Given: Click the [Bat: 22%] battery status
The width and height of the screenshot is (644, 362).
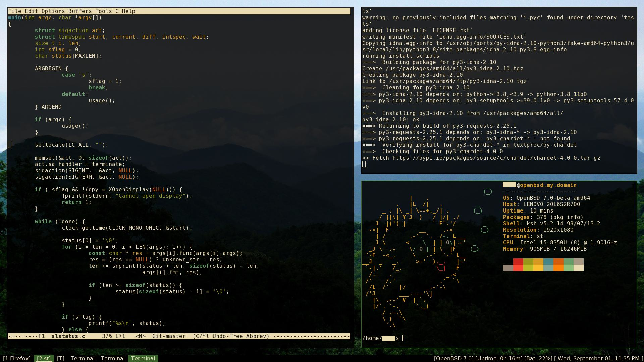Looking at the screenshot, I should coord(538,358).
